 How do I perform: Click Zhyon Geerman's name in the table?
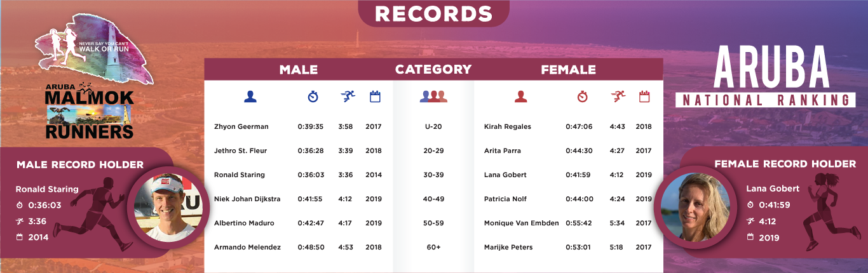click(241, 127)
